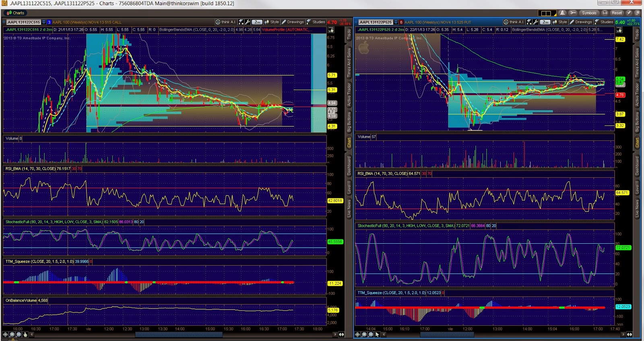Open Dashboard side tab on right chart
Image resolution: width=644 pixels, height=341 pixels.
coord(637,166)
